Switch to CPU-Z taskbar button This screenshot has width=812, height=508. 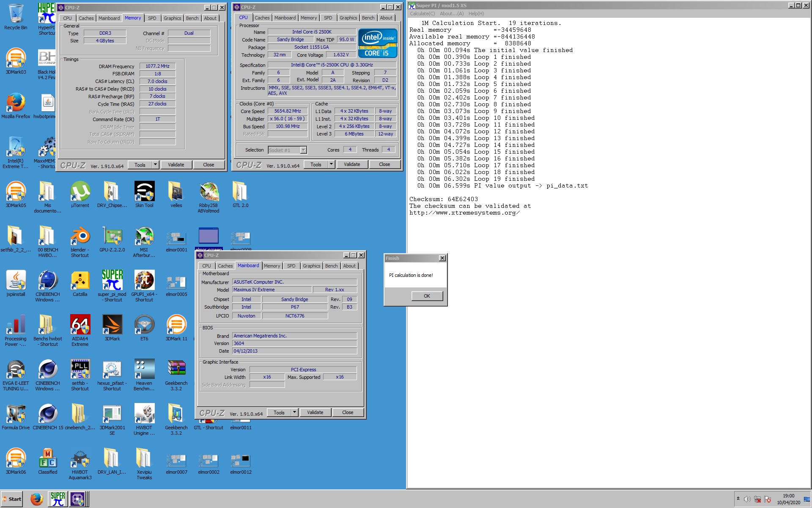tap(78, 499)
